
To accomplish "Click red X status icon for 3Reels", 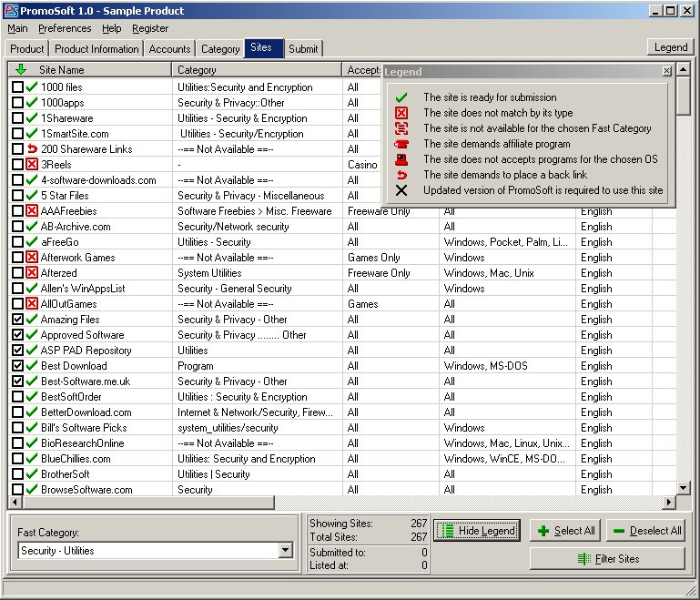I will pyautogui.click(x=32, y=164).
